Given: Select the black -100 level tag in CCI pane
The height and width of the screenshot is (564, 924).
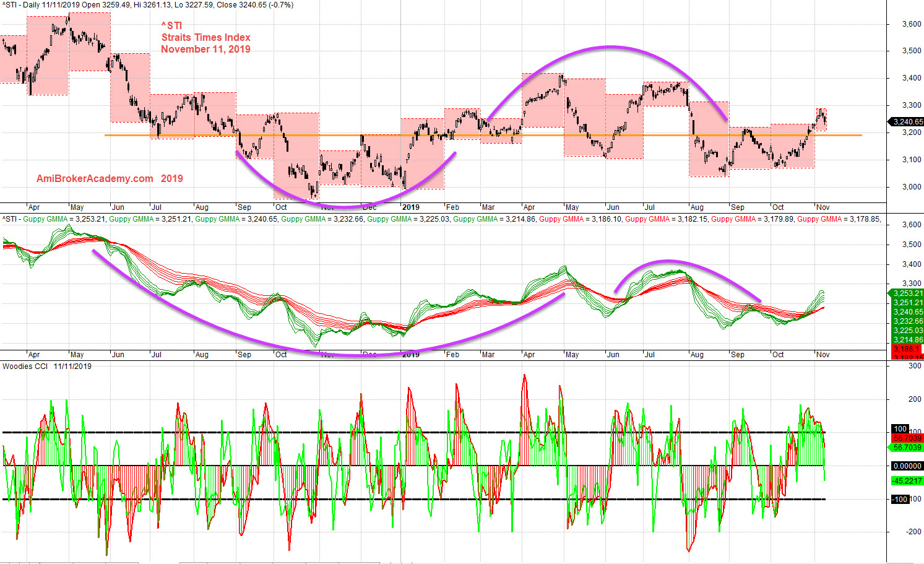Looking at the screenshot, I should [x=900, y=500].
